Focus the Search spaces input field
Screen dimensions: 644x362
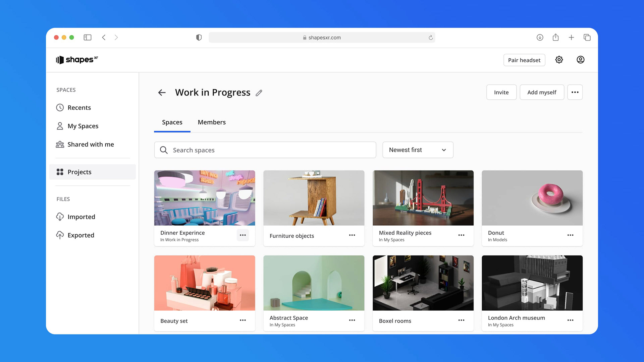[265, 150]
